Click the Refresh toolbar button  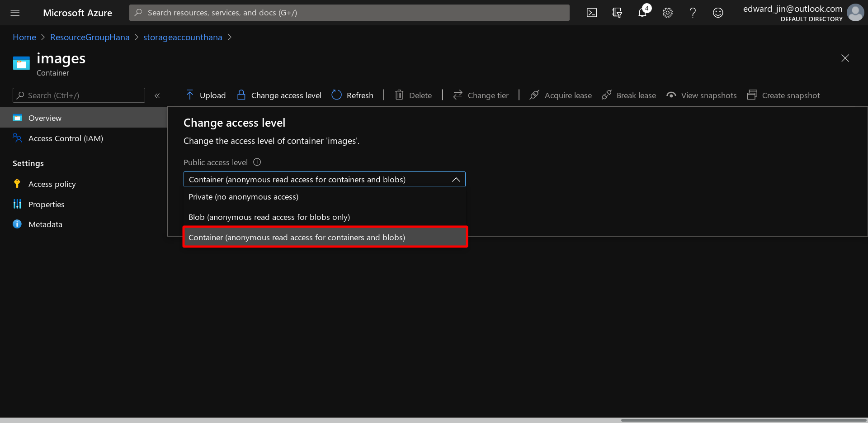(353, 95)
